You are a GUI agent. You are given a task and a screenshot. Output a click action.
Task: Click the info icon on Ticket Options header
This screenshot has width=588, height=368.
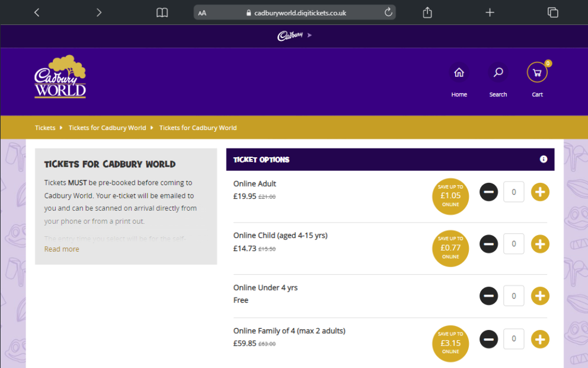pyautogui.click(x=543, y=159)
